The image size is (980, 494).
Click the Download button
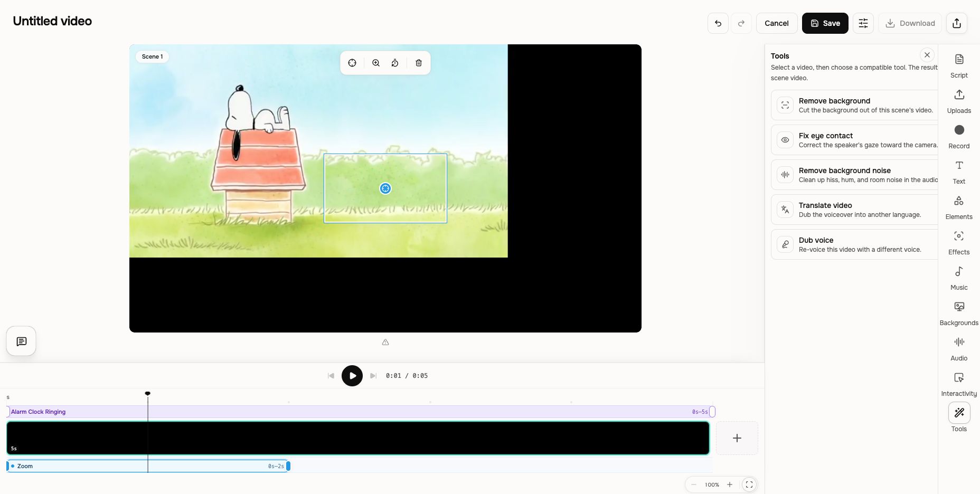click(x=910, y=23)
